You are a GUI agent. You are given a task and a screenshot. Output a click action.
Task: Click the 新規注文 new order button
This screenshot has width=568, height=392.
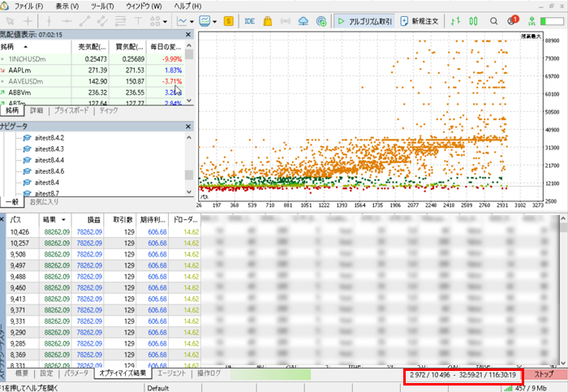pos(420,20)
